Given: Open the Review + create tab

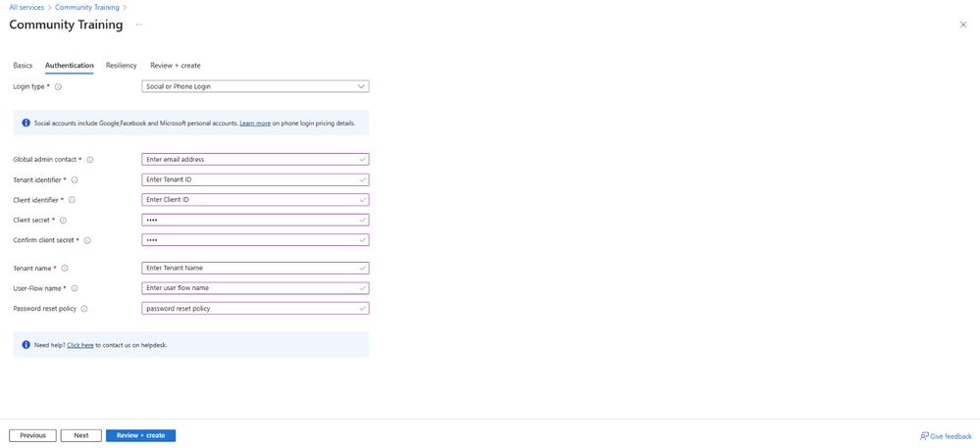Looking at the screenshot, I should pyautogui.click(x=176, y=65).
